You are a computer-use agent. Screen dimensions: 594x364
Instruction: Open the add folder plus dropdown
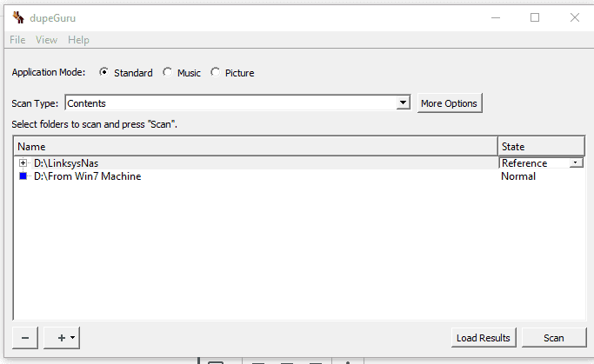[62, 338]
